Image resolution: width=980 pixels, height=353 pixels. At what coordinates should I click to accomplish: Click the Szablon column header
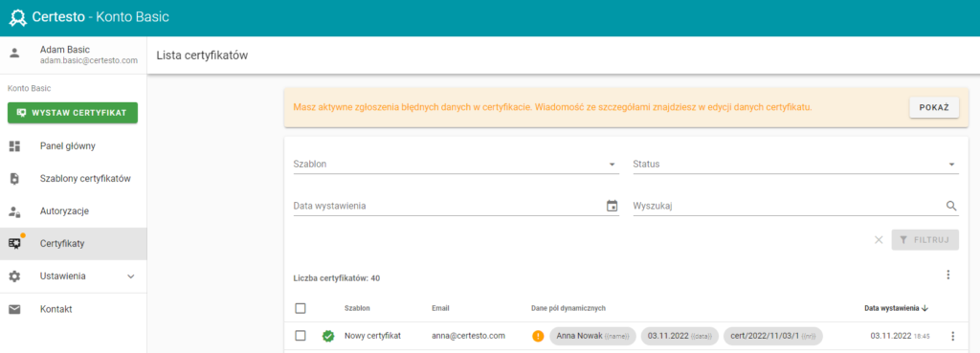[x=357, y=308]
